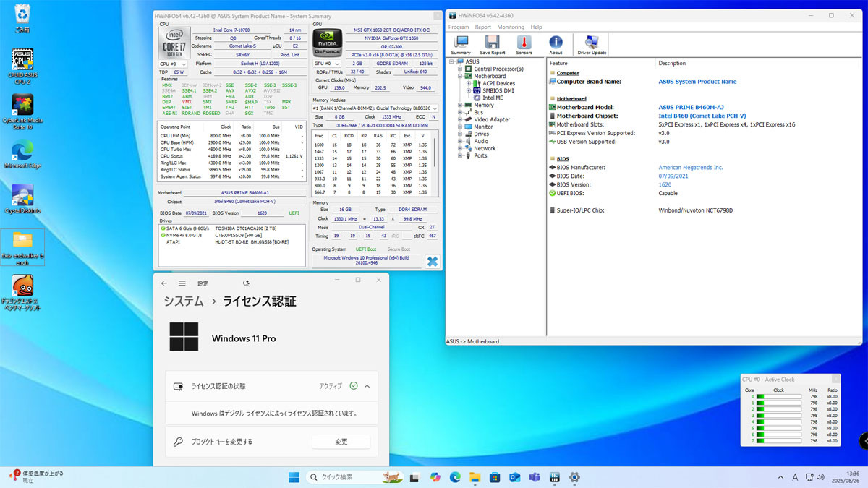
Task: Select the CrystalDiskInfo desktop icon
Action: (x=22, y=200)
